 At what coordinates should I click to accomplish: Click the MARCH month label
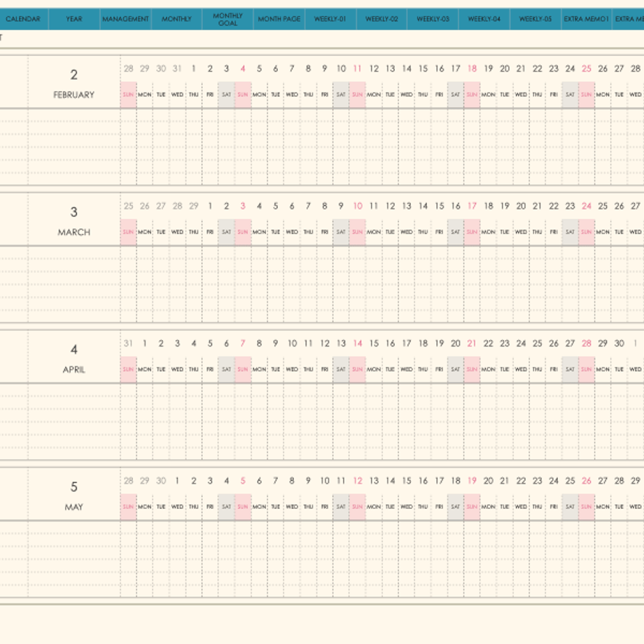[74, 232]
